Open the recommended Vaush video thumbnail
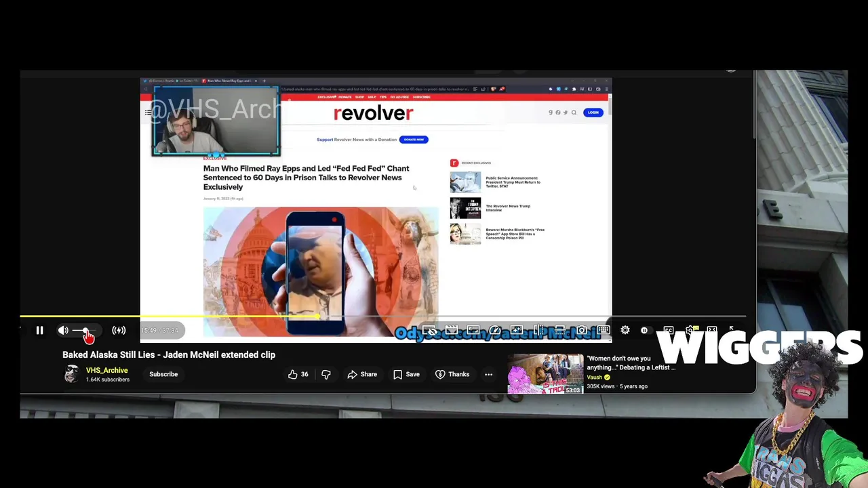The width and height of the screenshot is (868, 488). pos(545,373)
